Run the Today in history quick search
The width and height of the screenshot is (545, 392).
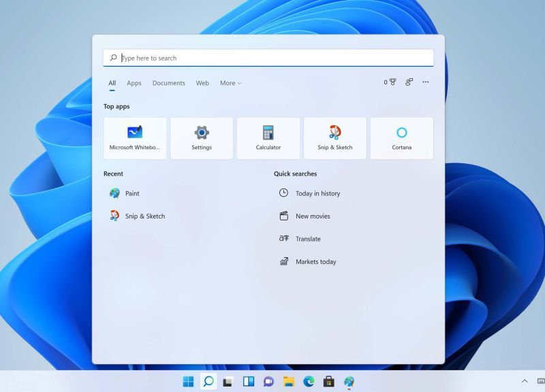pyautogui.click(x=310, y=193)
